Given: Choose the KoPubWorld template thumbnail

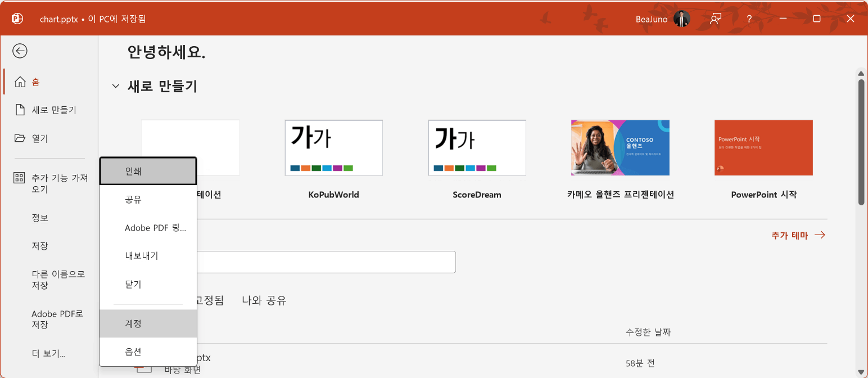Looking at the screenshot, I should tap(334, 147).
